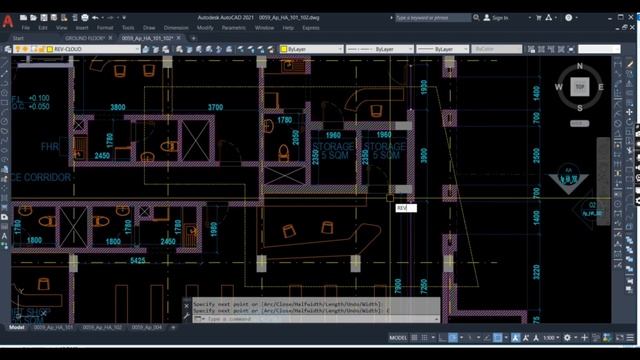The height and width of the screenshot is (360, 640).
Task: Click the status bar customization hamburger icon
Action: [x=631, y=338]
